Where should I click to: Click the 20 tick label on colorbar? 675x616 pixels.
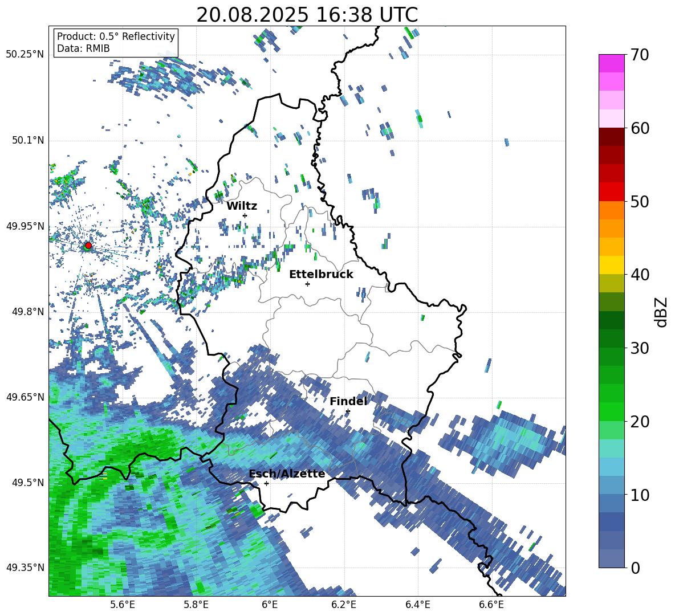(x=640, y=422)
